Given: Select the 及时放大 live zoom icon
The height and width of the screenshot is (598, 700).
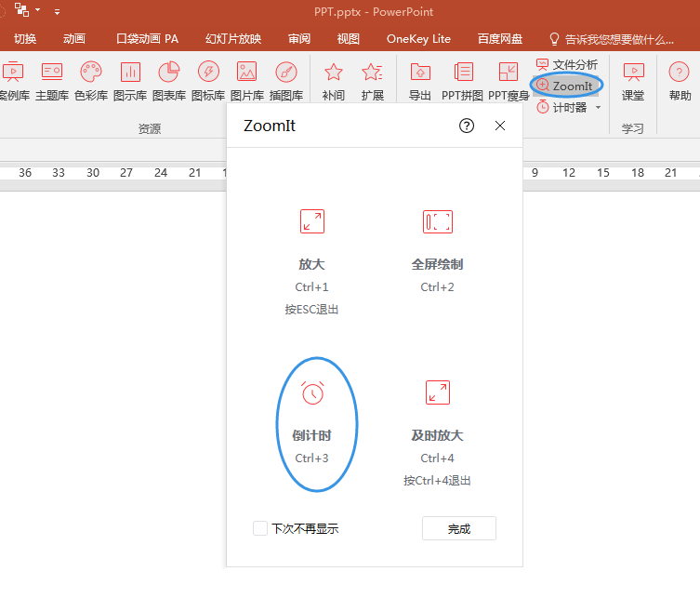Looking at the screenshot, I should 438,392.
